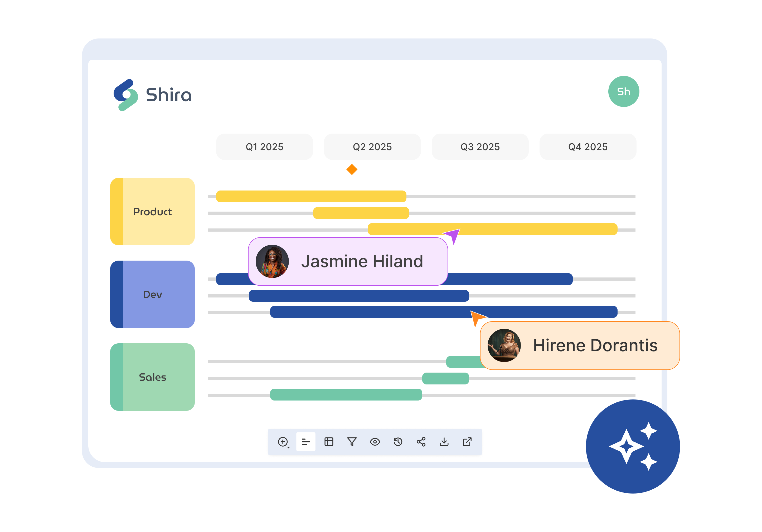Click Hirene Dorantis's profile photo
The height and width of the screenshot is (532, 762).
click(504, 345)
